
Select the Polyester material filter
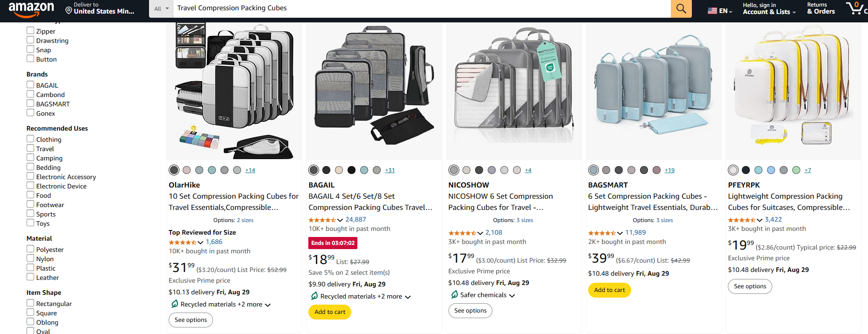pyautogui.click(x=30, y=249)
